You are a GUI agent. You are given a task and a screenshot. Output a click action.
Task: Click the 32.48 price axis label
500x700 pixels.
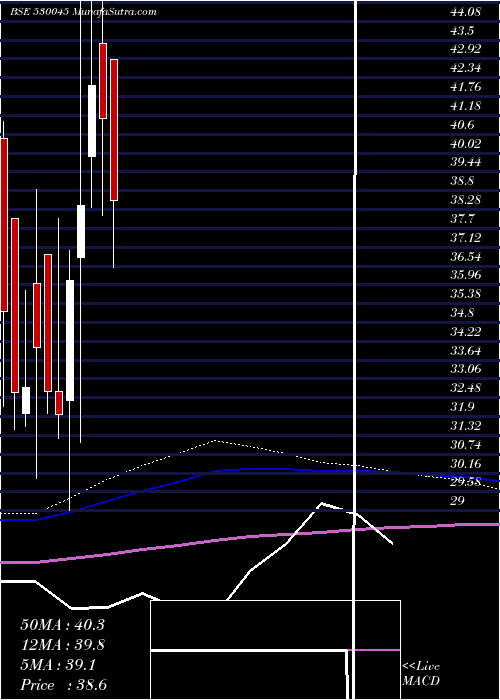466,388
